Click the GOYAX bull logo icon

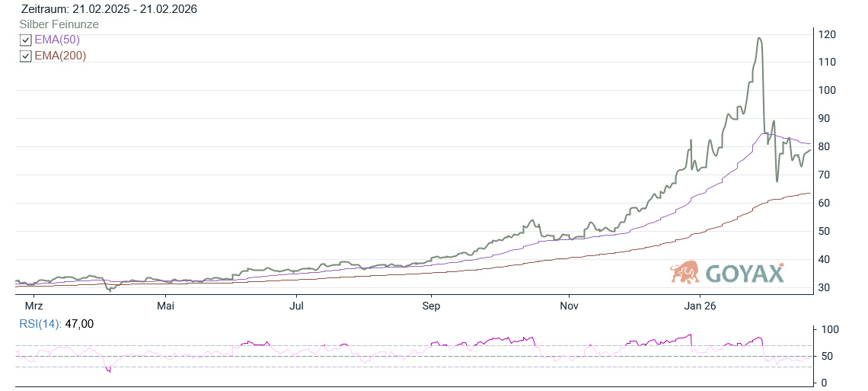[685, 272]
